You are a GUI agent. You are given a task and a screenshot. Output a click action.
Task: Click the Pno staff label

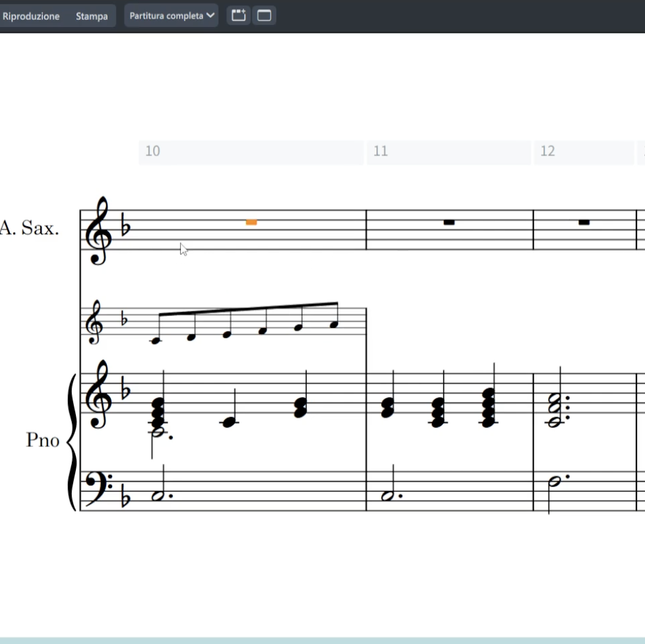pyautogui.click(x=42, y=440)
